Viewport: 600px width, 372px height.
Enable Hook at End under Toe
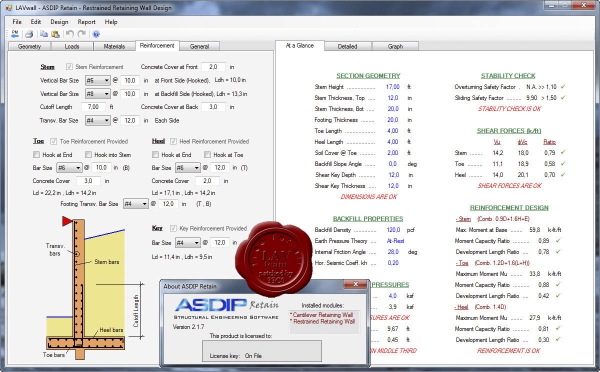[36, 155]
